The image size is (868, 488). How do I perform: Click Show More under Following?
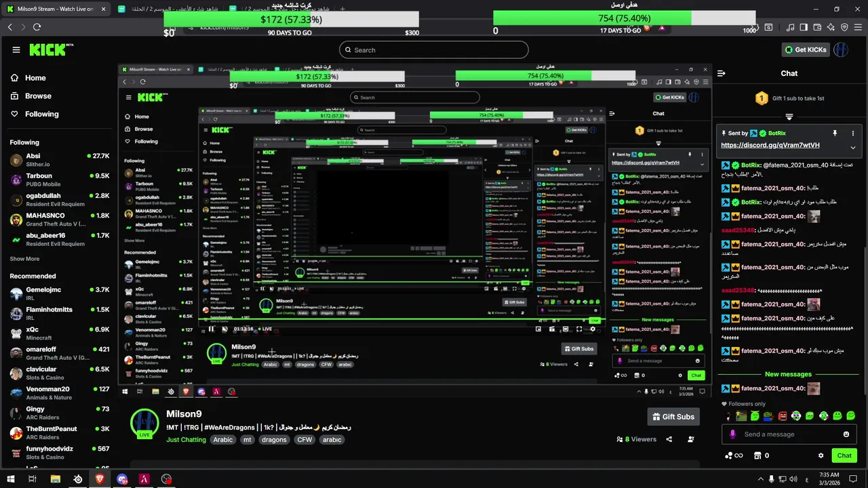24,259
